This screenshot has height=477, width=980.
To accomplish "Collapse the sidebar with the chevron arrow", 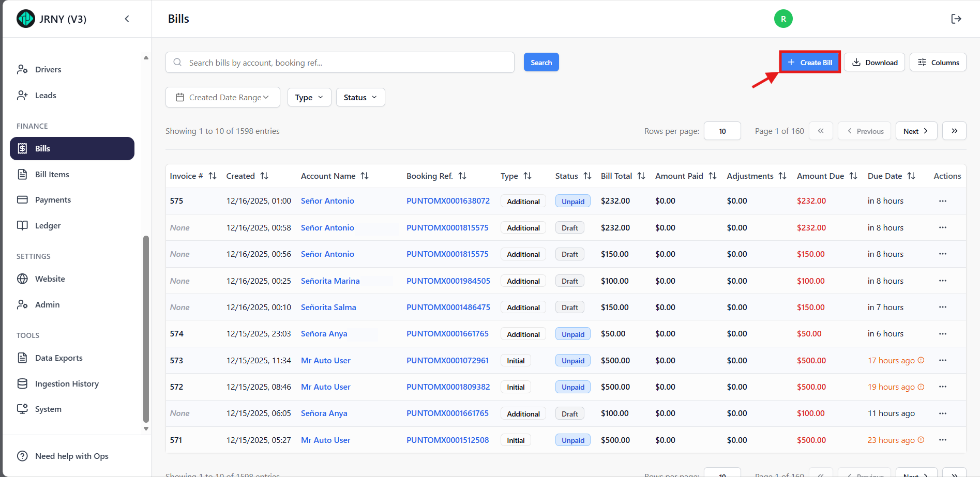I will tap(127, 19).
